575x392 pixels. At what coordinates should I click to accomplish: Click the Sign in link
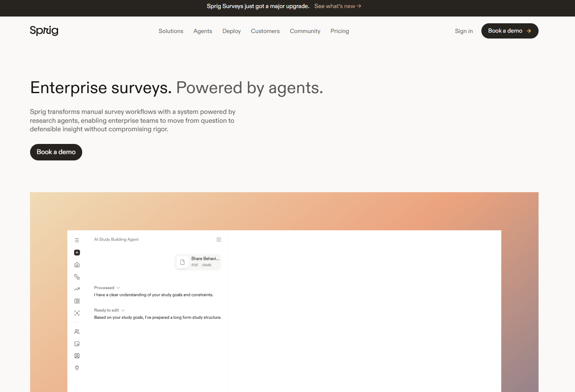464,31
